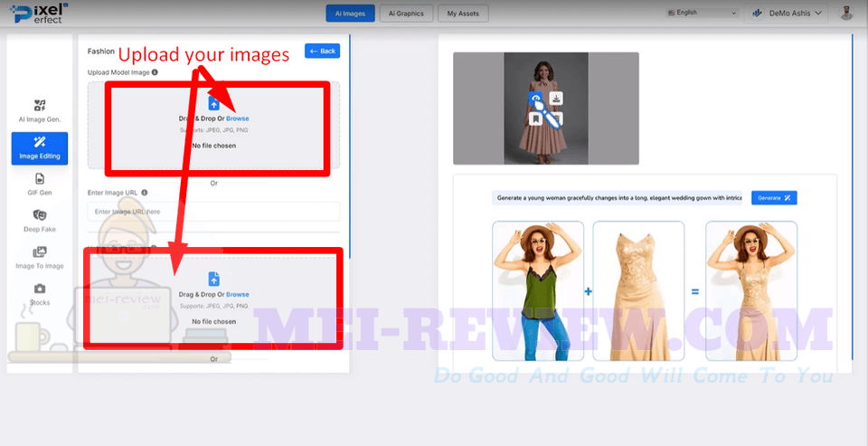
Task: Select the Image Editing sidebar tool
Action: 39,148
